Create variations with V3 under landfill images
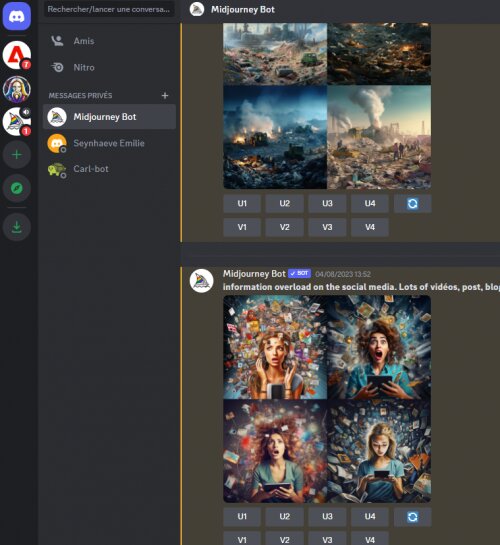 [x=327, y=227]
